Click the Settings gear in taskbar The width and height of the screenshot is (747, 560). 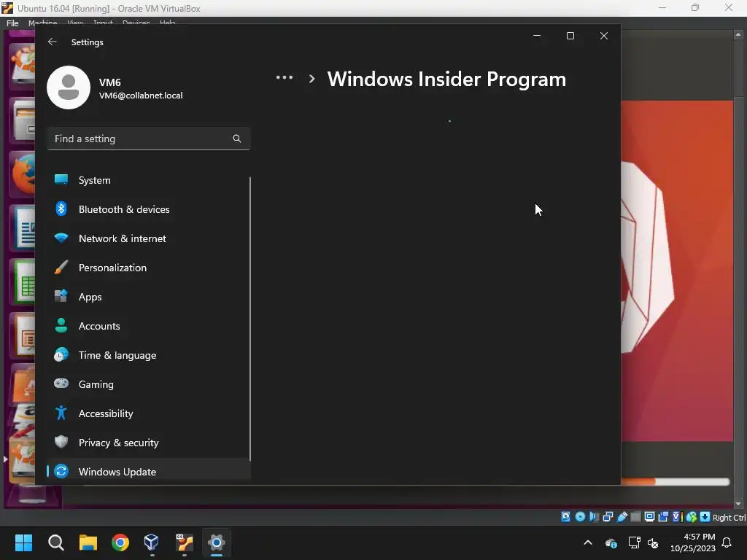[x=216, y=542]
